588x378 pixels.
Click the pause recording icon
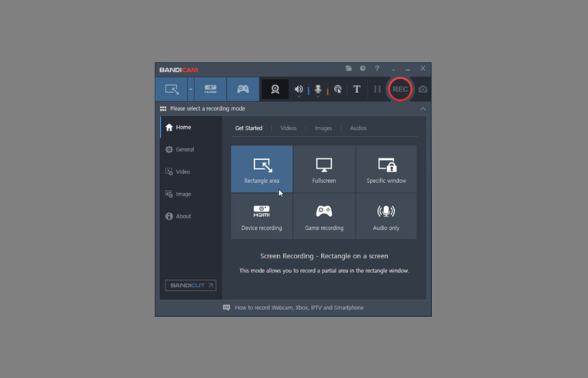click(377, 89)
